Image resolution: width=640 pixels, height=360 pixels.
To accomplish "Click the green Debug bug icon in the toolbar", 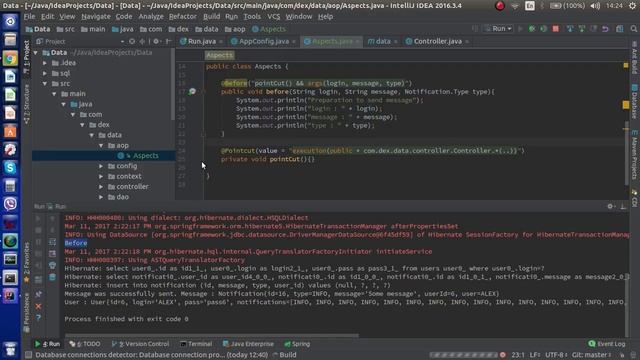I will click(531, 29).
